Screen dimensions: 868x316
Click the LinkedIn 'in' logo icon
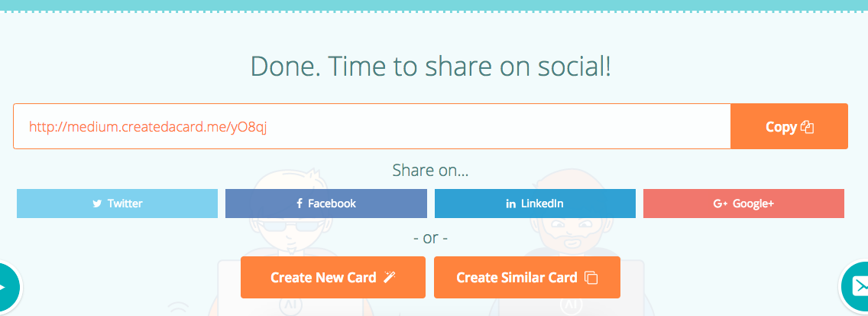pyautogui.click(x=510, y=204)
